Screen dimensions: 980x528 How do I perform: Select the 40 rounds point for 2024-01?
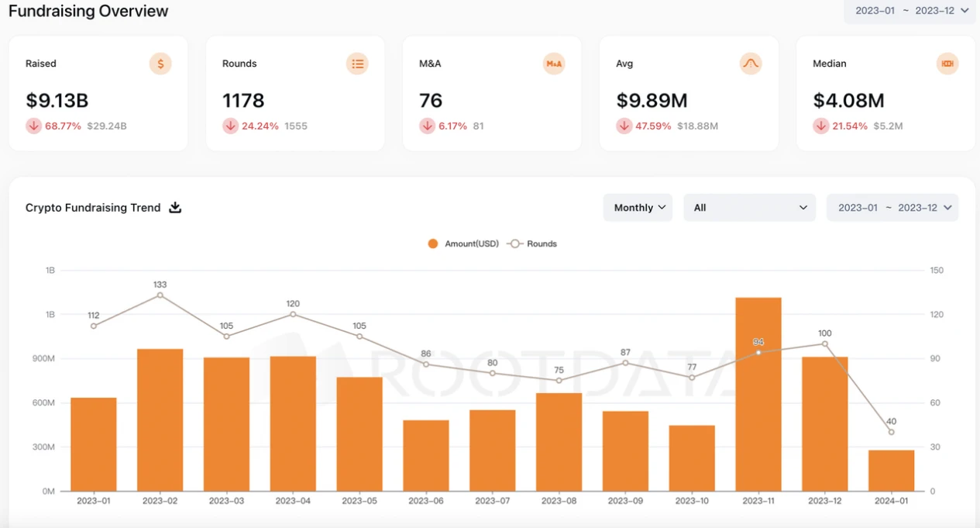(x=891, y=432)
